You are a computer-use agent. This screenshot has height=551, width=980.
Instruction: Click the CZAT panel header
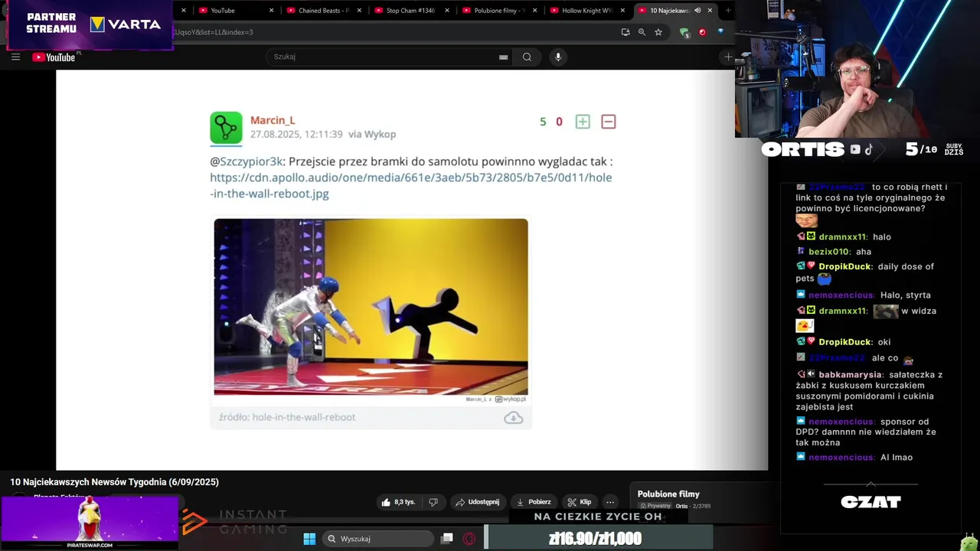coord(871,502)
